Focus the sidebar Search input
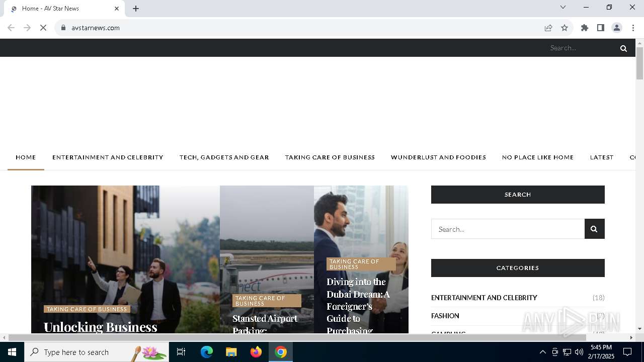The width and height of the screenshot is (644, 362). pyautogui.click(x=508, y=229)
